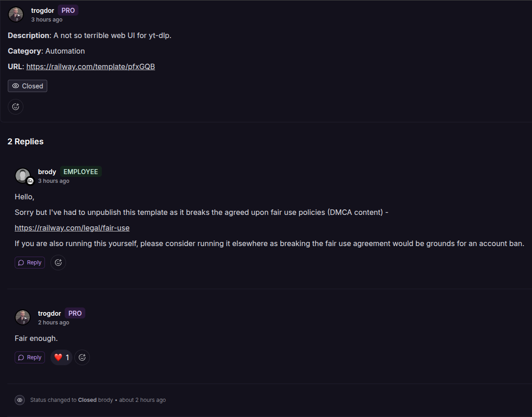Open trogdor's username in original post
The height and width of the screenshot is (417, 532).
(x=42, y=11)
